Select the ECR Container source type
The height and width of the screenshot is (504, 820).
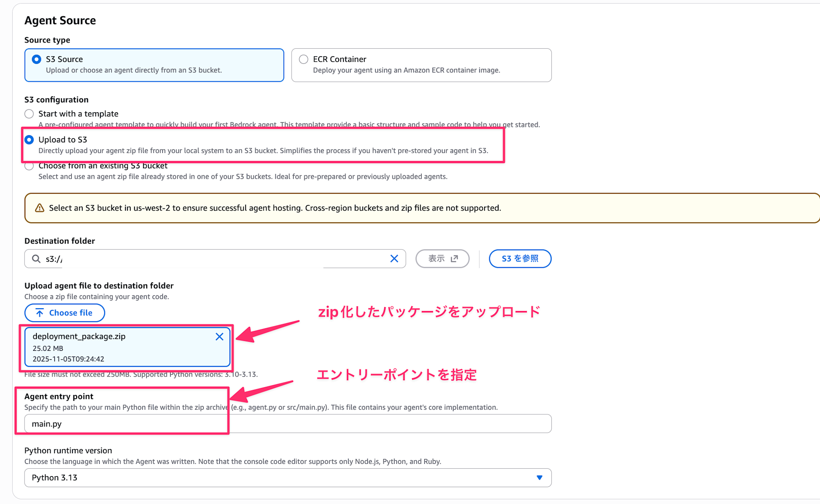click(303, 59)
